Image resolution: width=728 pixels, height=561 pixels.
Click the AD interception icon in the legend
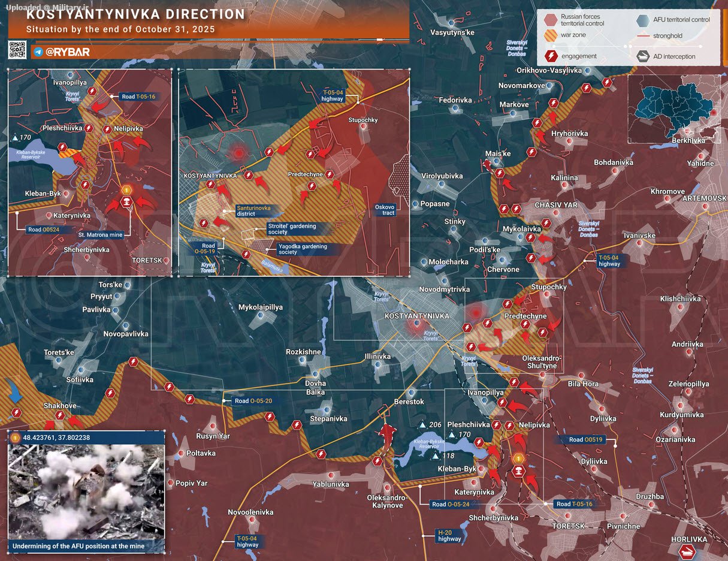point(643,56)
